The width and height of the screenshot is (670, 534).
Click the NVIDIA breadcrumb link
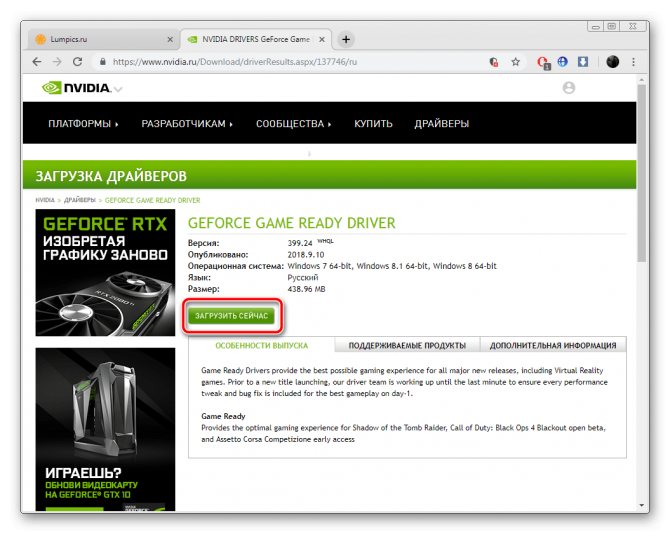pyautogui.click(x=45, y=200)
